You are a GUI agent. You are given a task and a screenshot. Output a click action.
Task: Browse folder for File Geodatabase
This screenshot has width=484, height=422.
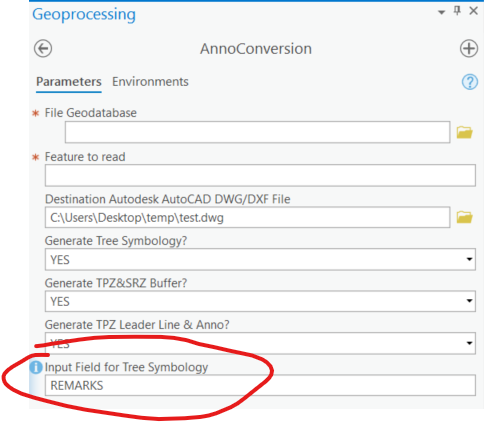[x=464, y=132]
